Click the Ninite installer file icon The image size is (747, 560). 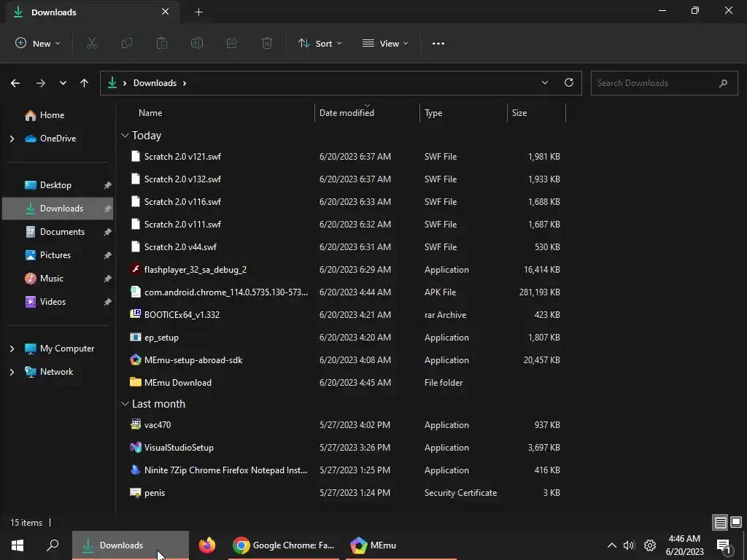(136, 470)
